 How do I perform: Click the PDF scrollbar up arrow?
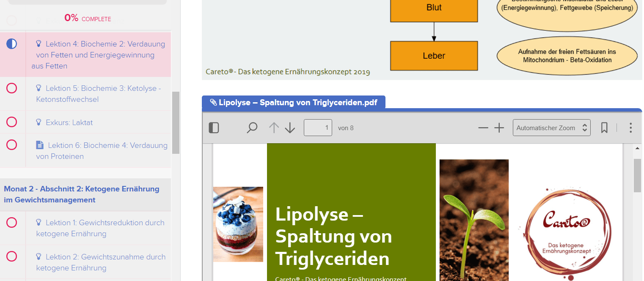(637, 148)
